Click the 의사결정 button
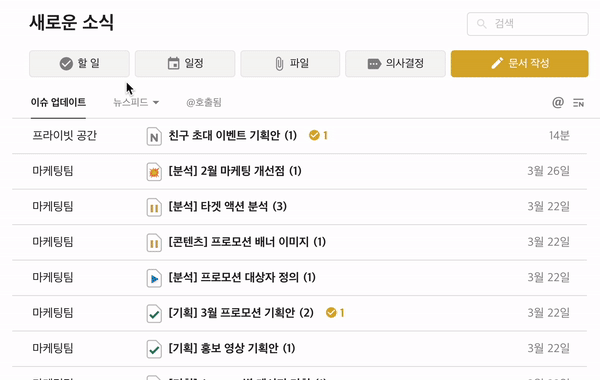Viewport: 600px width, 380px height. [395, 64]
